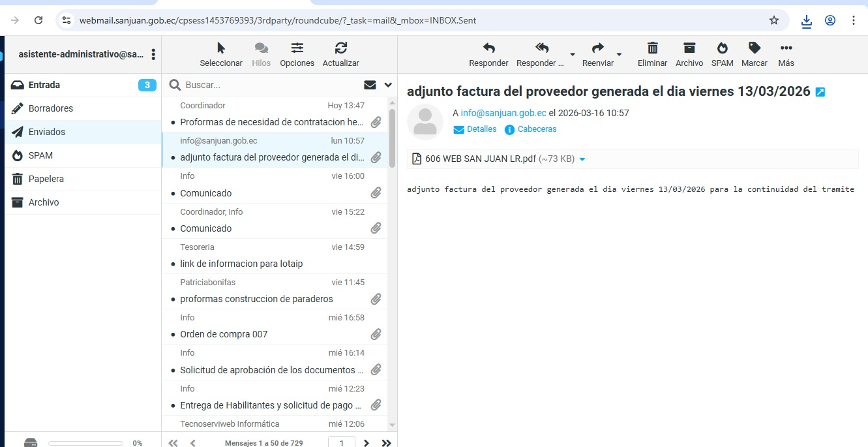Click the Buscar search field
The width and height of the screenshot is (868, 447).
pos(267,85)
